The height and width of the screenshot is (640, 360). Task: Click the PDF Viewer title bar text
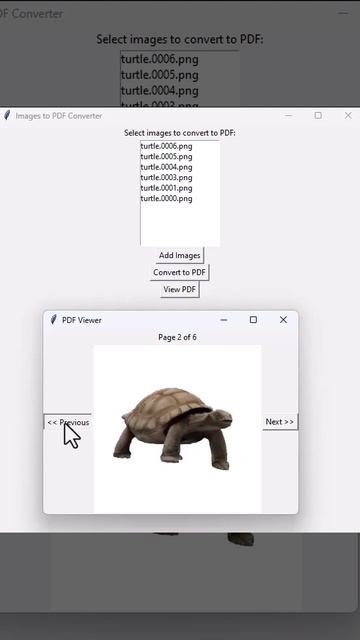82,320
